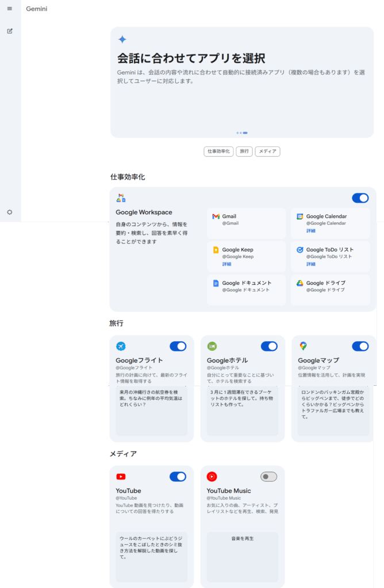Disable the YouTube extension toggle
The width and height of the screenshot is (384, 588).
pyautogui.click(x=178, y=477)
